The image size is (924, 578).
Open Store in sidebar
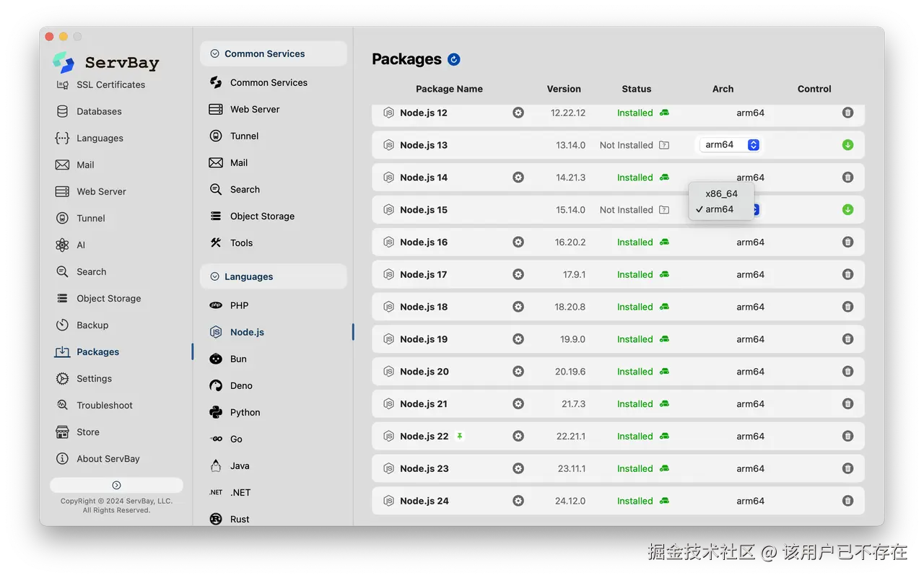tap(78, 432)
